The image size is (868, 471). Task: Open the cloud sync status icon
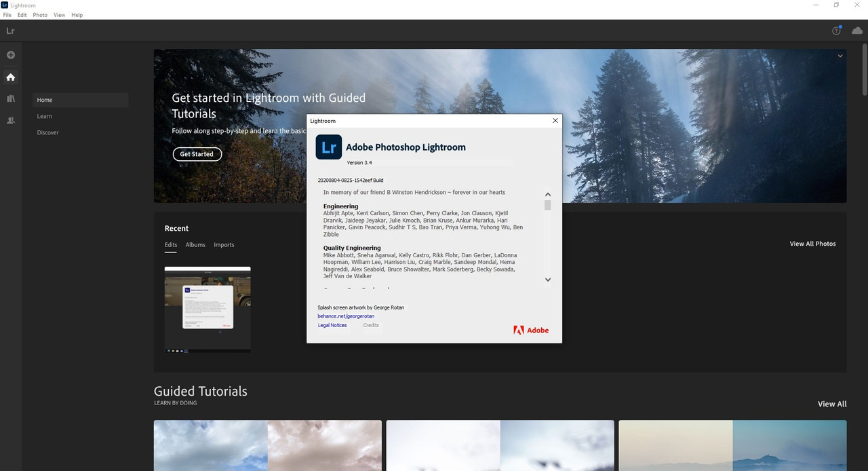pos(857,31)
